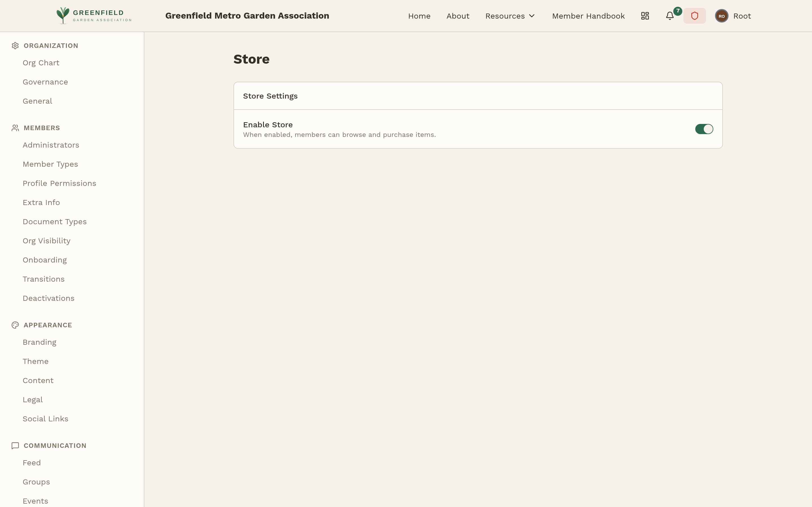The height and width of the screenshot is (507, 812).
Task: Open the Resources chevron in the navbar
Action: pyautogui.click(x=531, y=15)
